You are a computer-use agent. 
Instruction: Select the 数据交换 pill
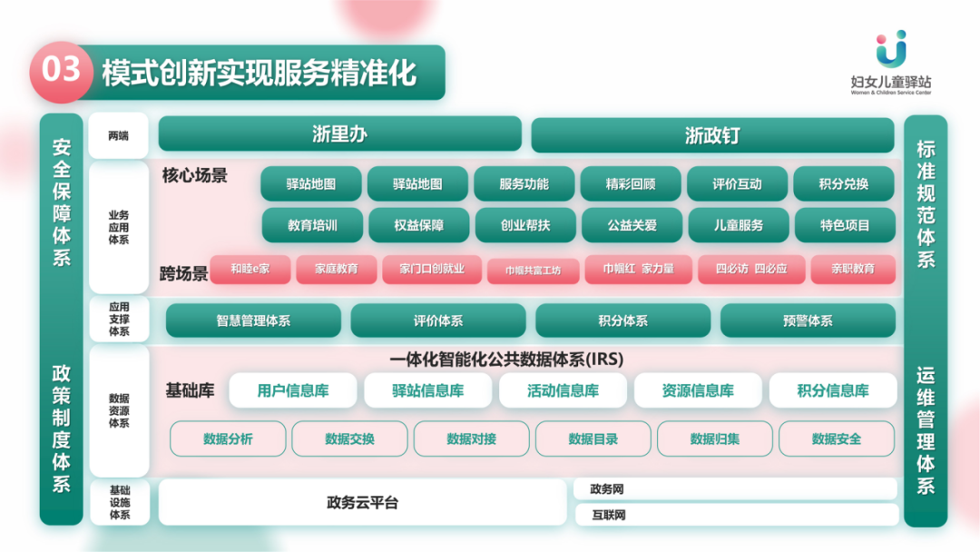pos(349,439)
